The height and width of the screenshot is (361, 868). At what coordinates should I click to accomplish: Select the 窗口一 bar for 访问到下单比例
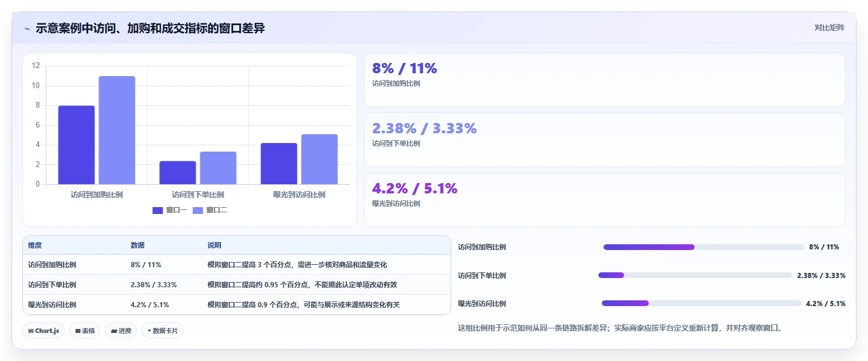click(x=177, y=173)
